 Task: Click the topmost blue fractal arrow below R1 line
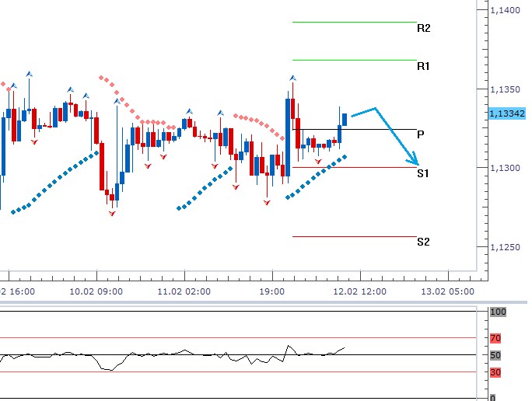click(x=292, y=78)
